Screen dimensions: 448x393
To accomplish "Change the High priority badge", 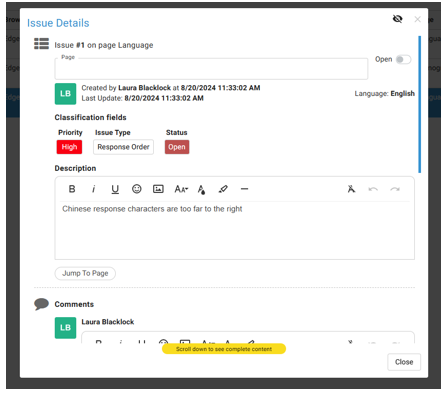I will (x=69, y=147).
